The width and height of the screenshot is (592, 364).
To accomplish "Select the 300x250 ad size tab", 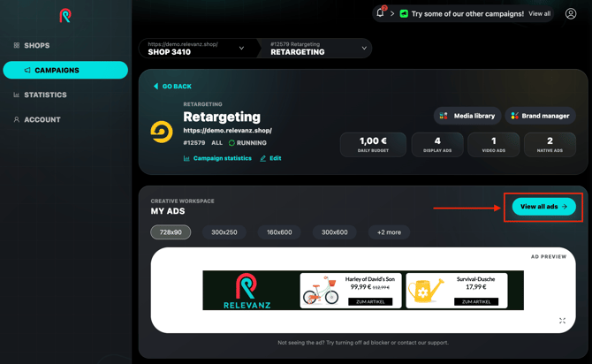I will 224,232.
